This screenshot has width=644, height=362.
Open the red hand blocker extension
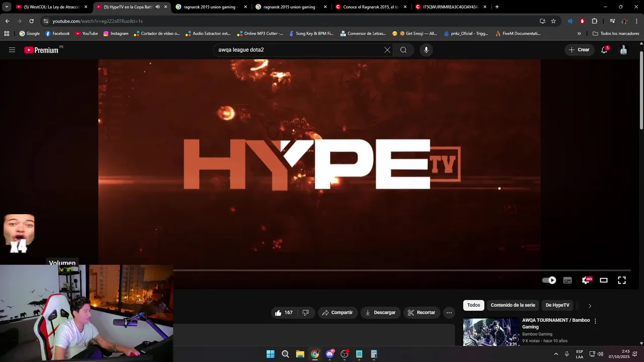tap(582, 21)
